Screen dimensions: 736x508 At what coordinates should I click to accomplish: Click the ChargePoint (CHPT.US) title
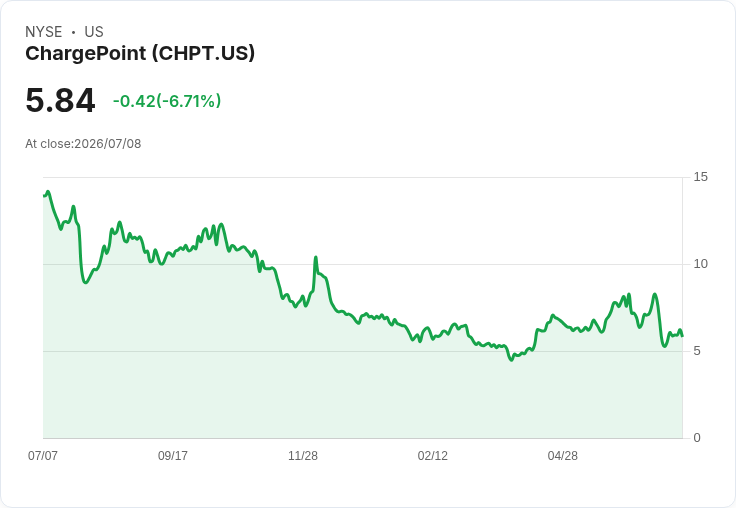[x=140, y=54]
